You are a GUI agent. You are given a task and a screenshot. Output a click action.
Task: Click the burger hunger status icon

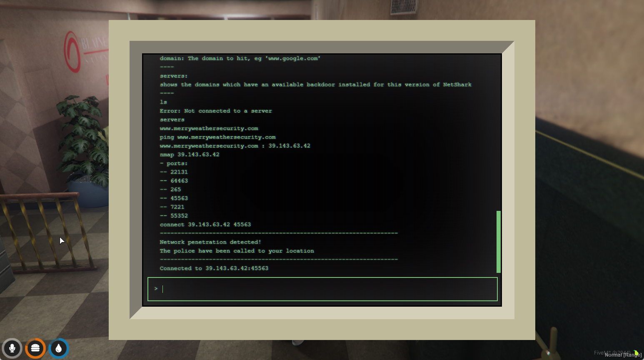(35, 348)
